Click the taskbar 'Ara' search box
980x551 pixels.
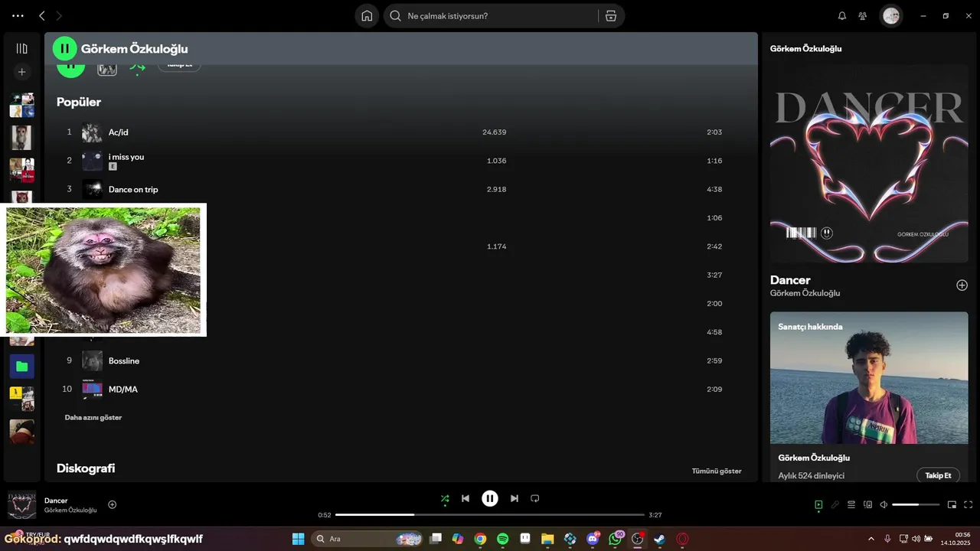click(x=368, y=539)
